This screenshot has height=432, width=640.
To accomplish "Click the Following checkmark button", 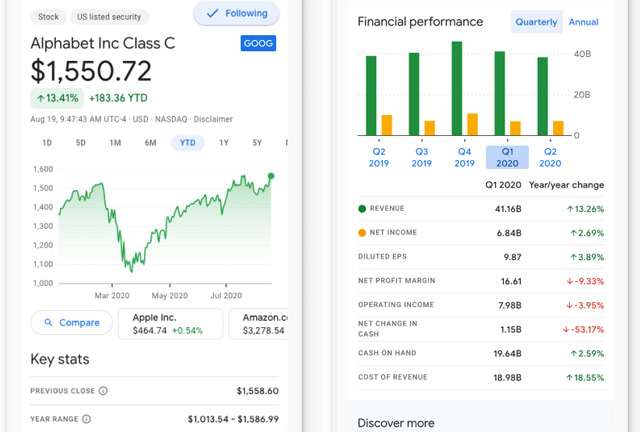I will 236,14.
